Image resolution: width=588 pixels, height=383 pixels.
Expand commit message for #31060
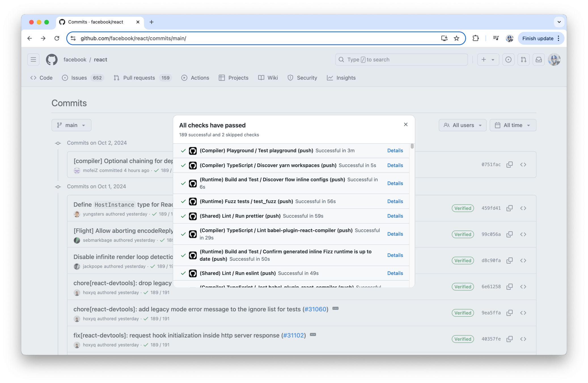click(x=335, y=308)
